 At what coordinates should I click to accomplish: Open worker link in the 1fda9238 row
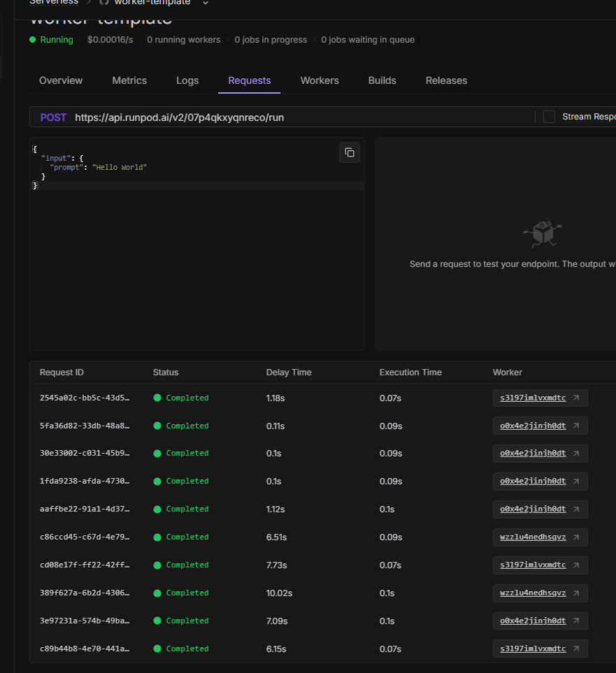point(540,481)
